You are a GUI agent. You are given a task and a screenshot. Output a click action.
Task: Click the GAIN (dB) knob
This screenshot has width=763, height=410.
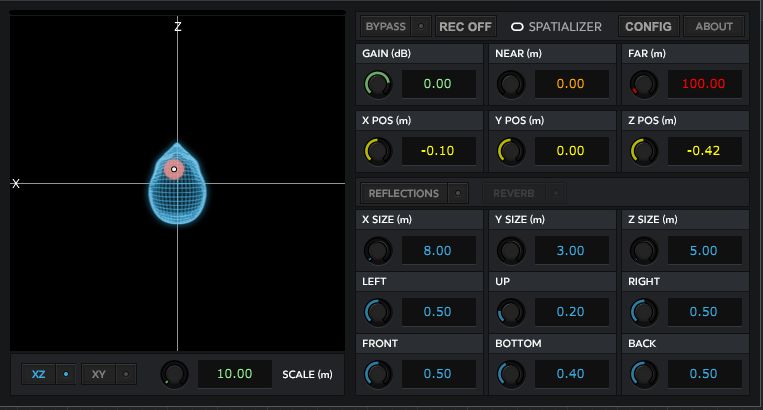point(378,84)
